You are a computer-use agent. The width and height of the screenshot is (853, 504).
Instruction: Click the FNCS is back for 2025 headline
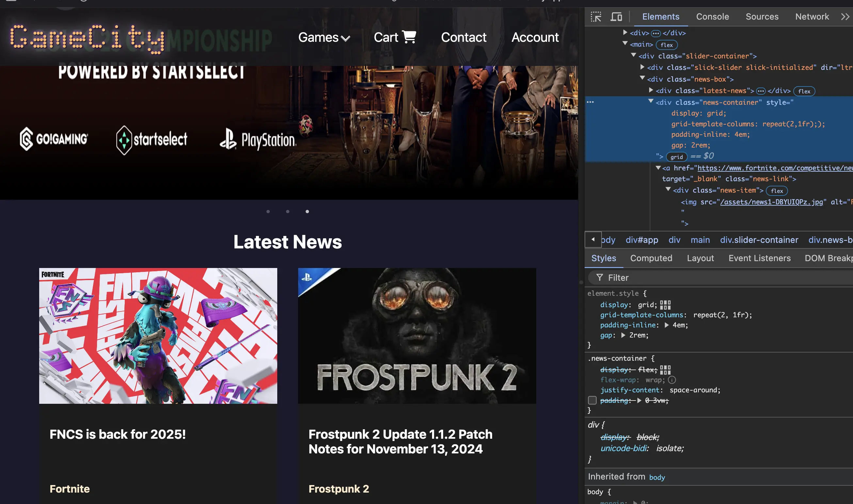click(118, 434)
